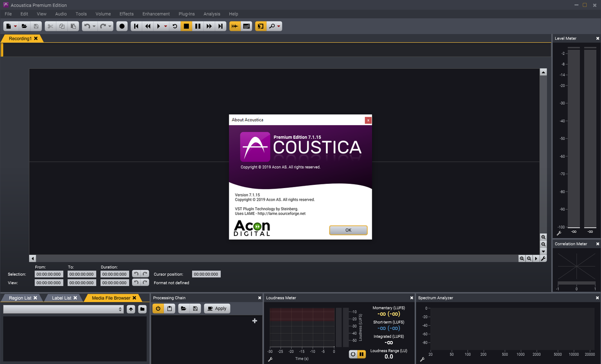Open the Spectrum Analyzer settings wrench
The image size is (601, 364).
(422, 359)
